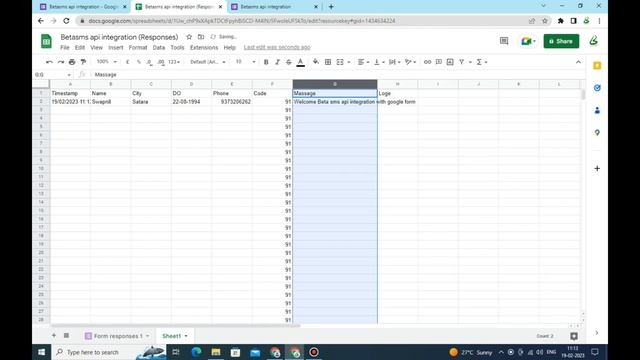Open the Insert menu
640x360 pixels.
(116, 48)
